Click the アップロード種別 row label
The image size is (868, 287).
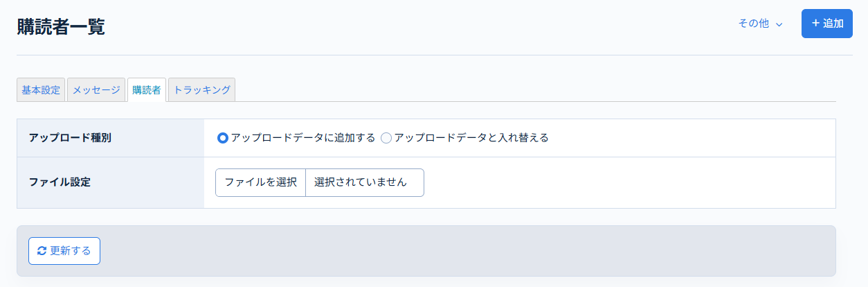(x=70, y=138)
